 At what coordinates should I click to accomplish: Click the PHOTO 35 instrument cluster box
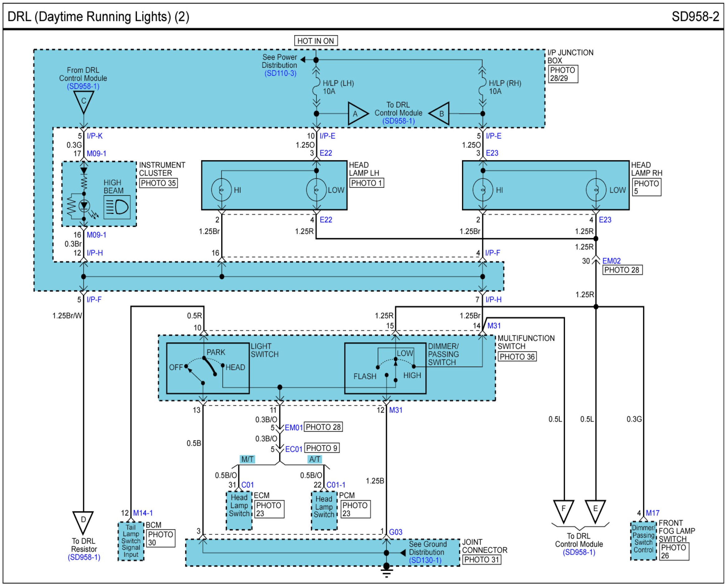(x=158, y=183)
